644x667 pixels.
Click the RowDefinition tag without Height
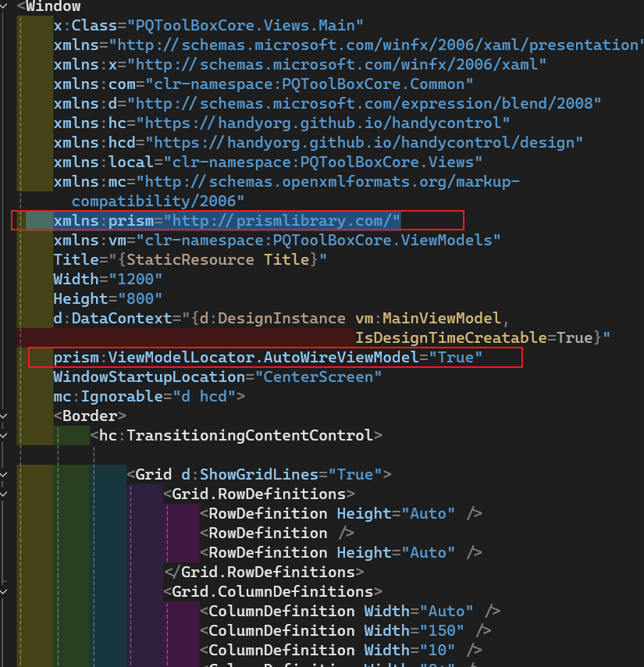click(277, 533)
